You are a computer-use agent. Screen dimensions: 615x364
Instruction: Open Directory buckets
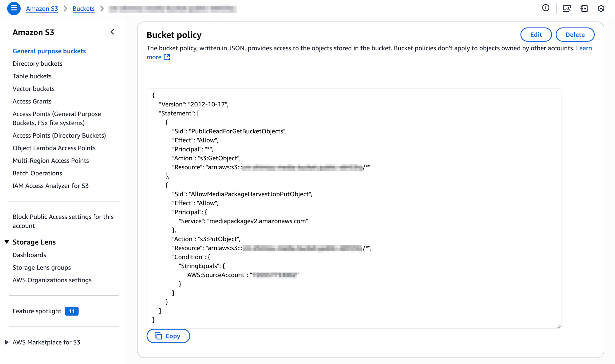pyautogui.click(x=38, y=64)
